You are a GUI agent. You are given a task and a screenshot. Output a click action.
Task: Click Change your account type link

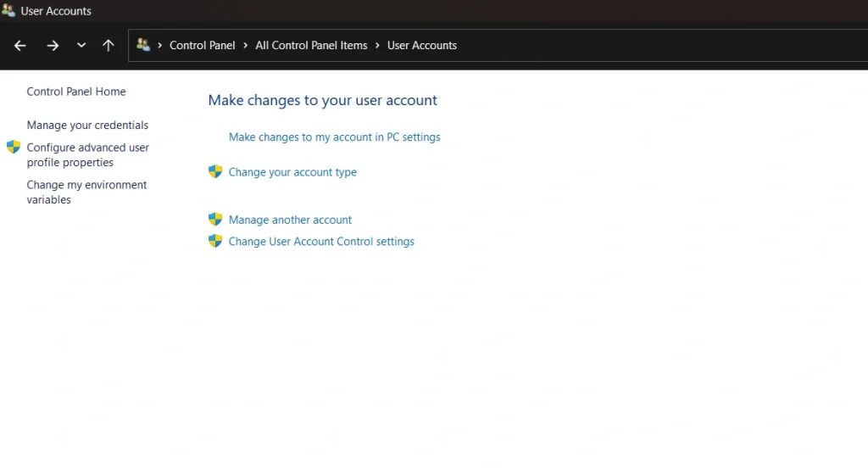pyautogui.click(x=292, y=172)
